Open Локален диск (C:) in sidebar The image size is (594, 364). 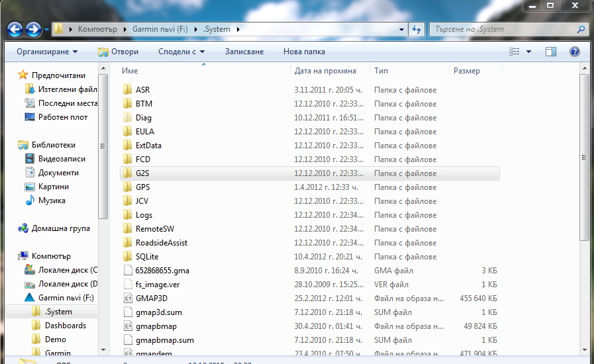[68, 270]
